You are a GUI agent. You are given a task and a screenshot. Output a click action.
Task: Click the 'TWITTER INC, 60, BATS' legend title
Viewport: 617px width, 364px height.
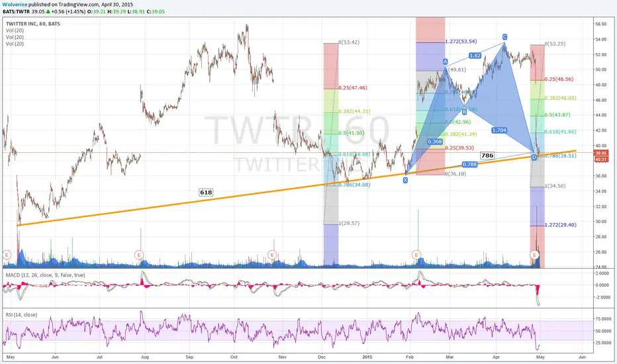coord(33,24)
